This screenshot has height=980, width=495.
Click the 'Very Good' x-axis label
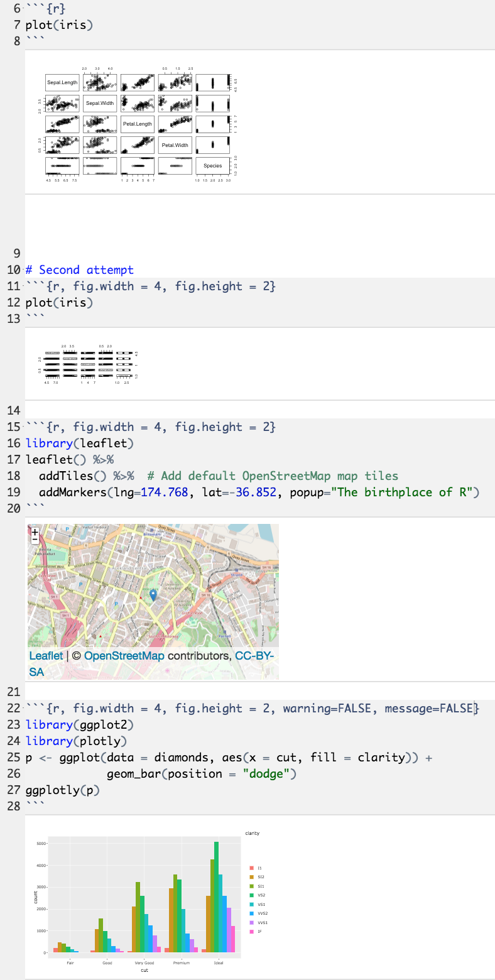144,962
